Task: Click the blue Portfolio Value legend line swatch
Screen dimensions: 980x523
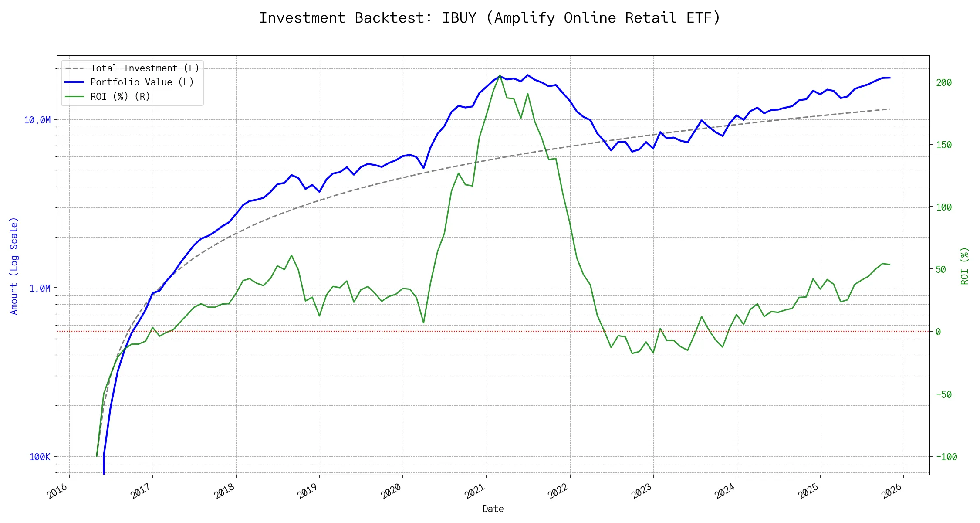Action: tap(74, 82)
